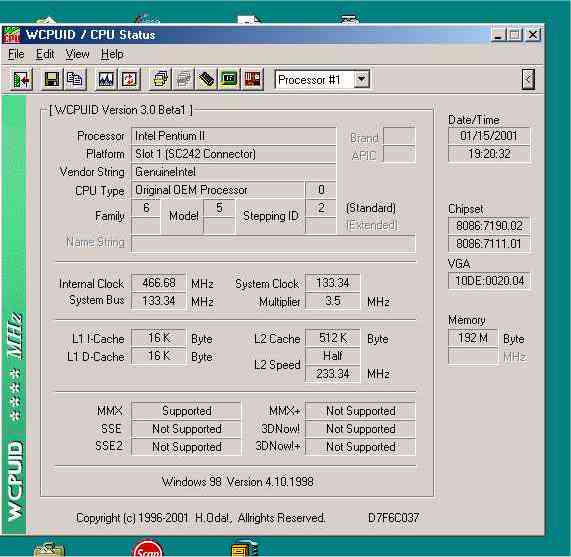Click the (Standard) label
The width and height of the screenshot is (571, 557).
pos(371,208)
